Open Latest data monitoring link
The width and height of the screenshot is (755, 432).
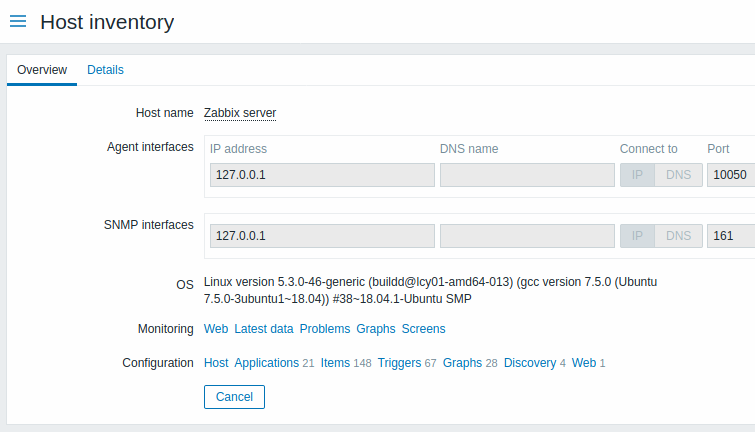point(264,329)
